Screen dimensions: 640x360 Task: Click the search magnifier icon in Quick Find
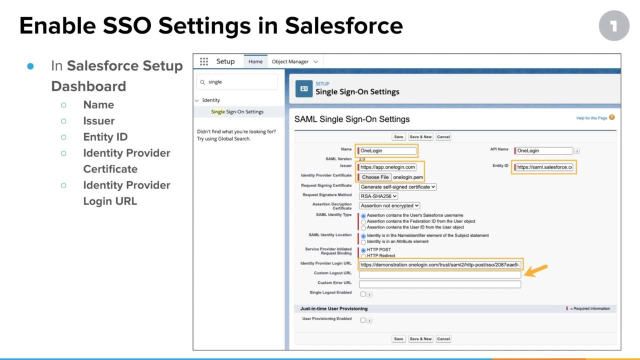tap(202, 82)
